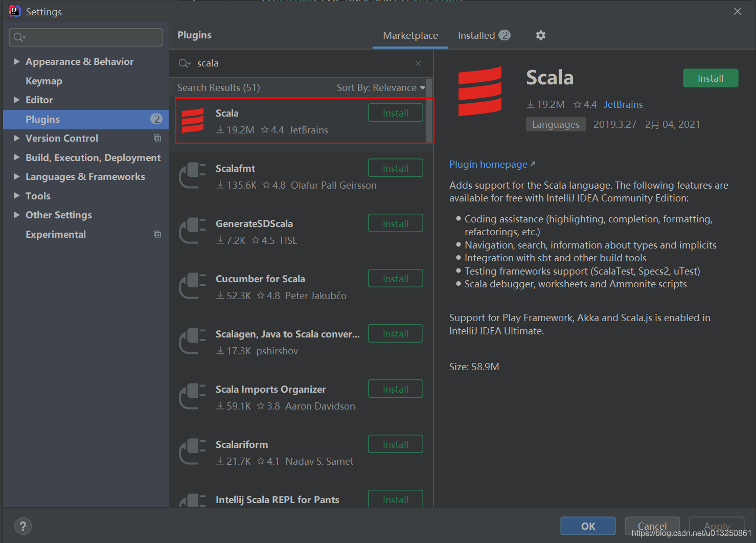
Task: Open the JetBrains vendor link
Action: [x=623, y=104]
